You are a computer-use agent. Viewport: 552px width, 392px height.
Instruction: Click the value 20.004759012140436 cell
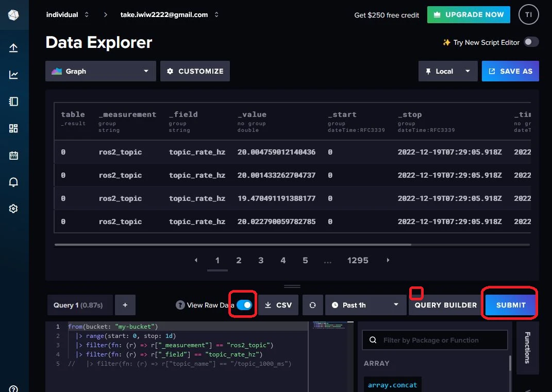tap(276, 152)
